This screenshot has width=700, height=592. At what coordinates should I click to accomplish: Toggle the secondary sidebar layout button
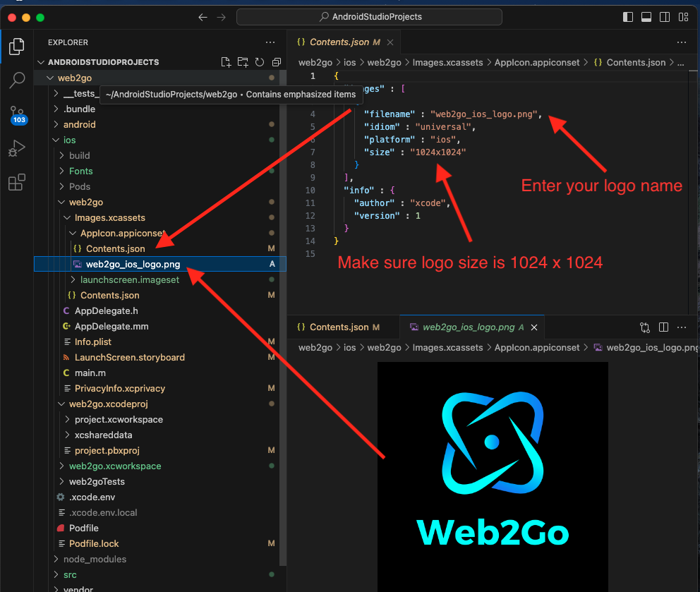click(x=664, y=17)
